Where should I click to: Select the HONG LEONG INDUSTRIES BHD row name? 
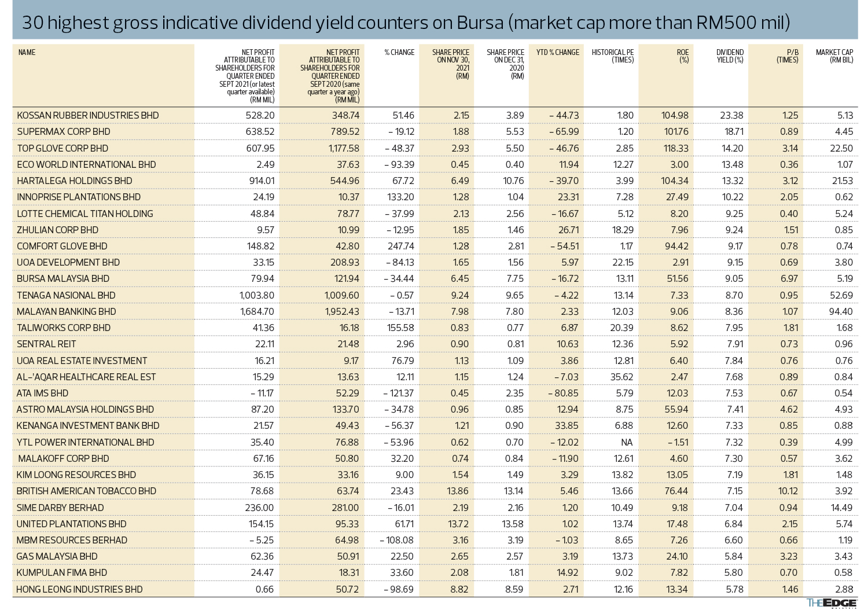(79, 589)
